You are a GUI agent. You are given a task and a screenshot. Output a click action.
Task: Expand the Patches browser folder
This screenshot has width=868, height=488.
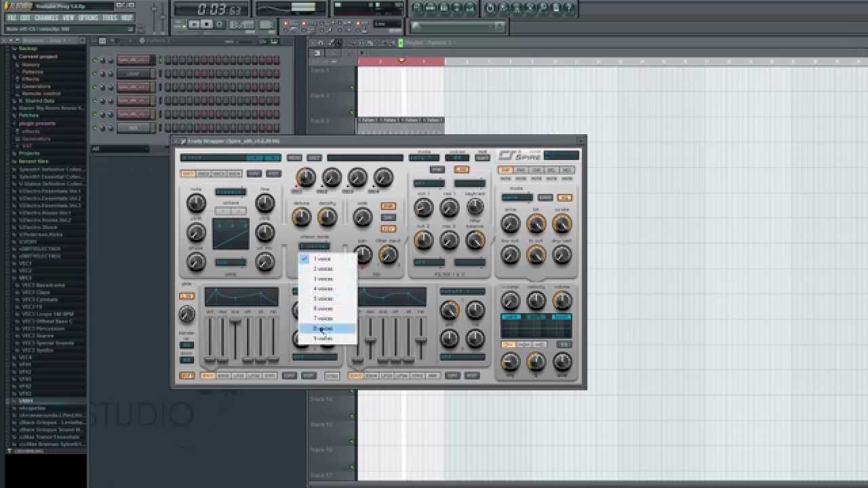pos(28,116)
